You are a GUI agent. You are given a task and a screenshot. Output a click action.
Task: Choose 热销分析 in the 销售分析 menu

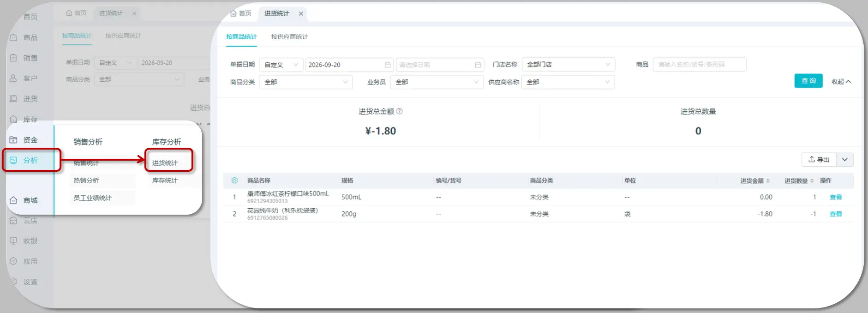[x=86, y=181]
